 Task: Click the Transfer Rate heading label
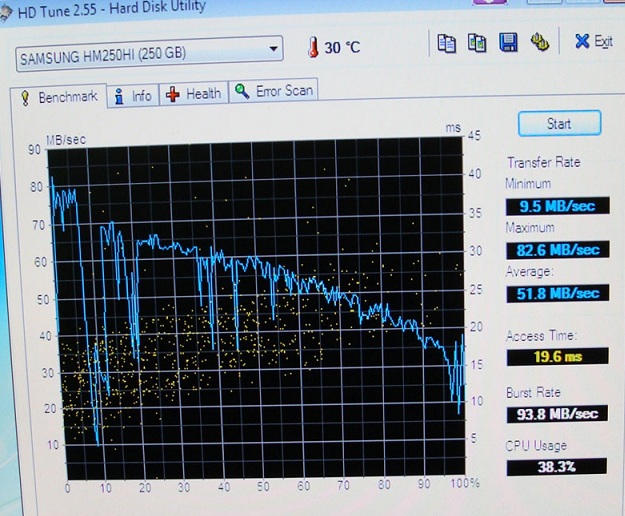click(544, 162)
